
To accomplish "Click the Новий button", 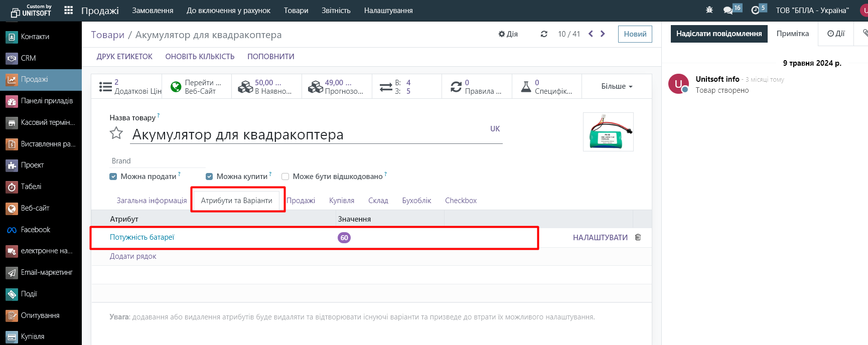I will pyautogui.click(x=635, y=34).
